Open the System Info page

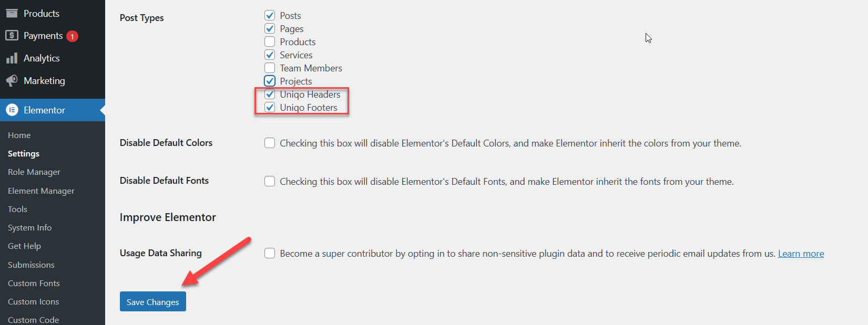[30, 228]
